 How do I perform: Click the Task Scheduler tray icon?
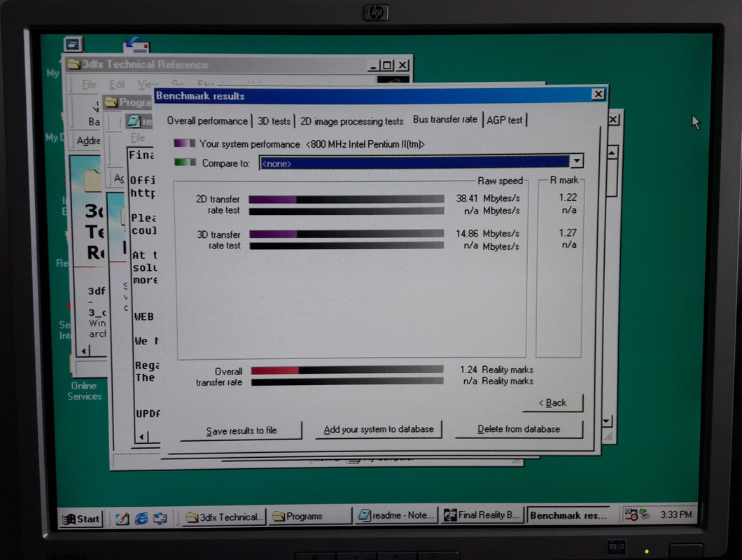[631, 514]
